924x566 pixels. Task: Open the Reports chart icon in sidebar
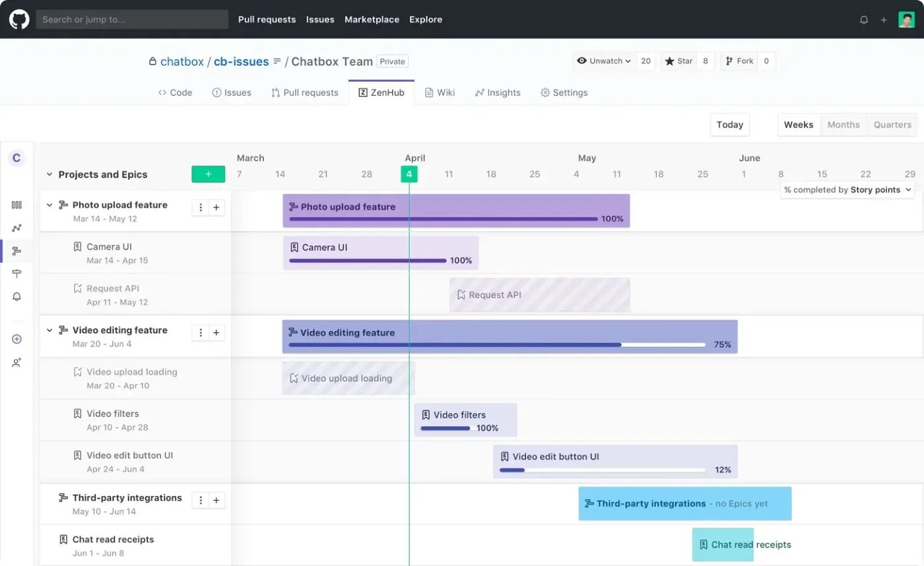[x=16, y=228]
